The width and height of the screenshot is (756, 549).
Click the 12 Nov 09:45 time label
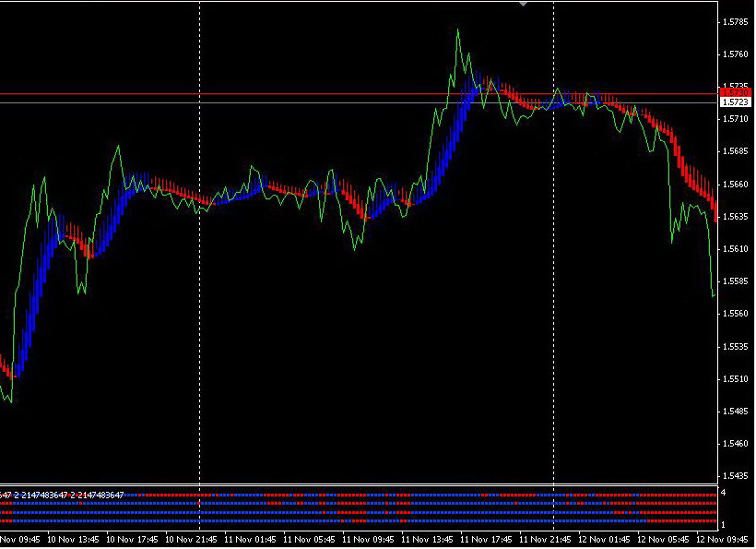tap(722, 540)
